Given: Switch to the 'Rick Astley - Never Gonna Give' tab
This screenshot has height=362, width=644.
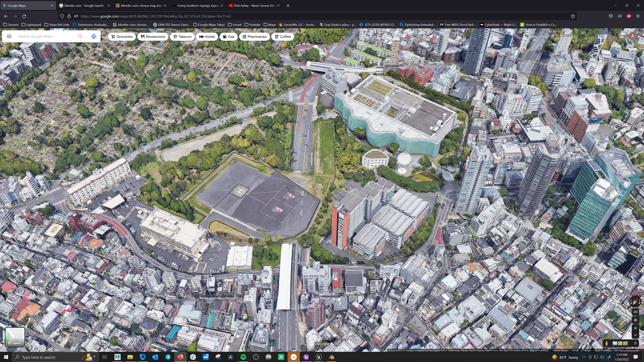Looking at the screenshot, I should (x=254, y=5).
